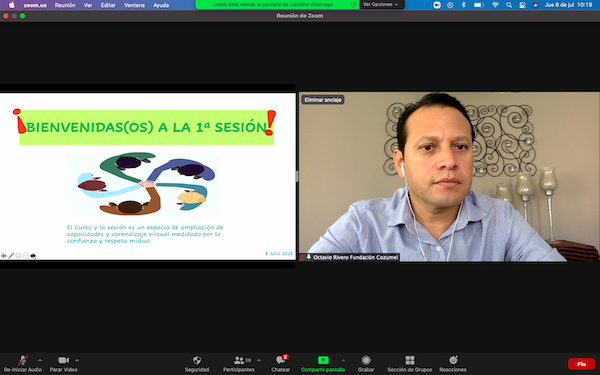Open the Ver Opciones dropdown
This screenshot has height=375, width=600.
coord(380,5)
